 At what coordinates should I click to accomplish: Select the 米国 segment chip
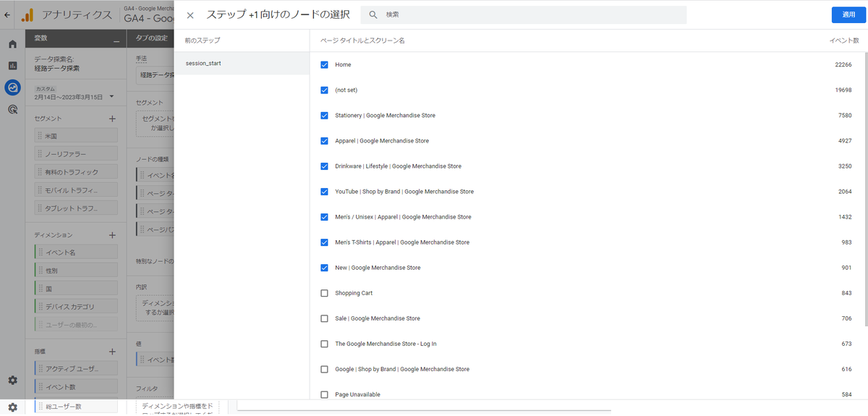tap(76, 135)
